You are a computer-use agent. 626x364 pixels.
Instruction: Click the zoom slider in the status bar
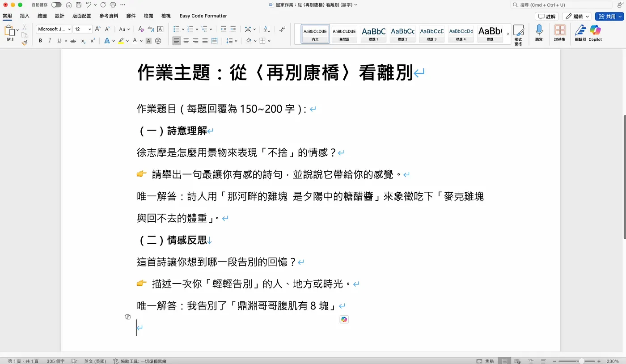pos(577,361)
